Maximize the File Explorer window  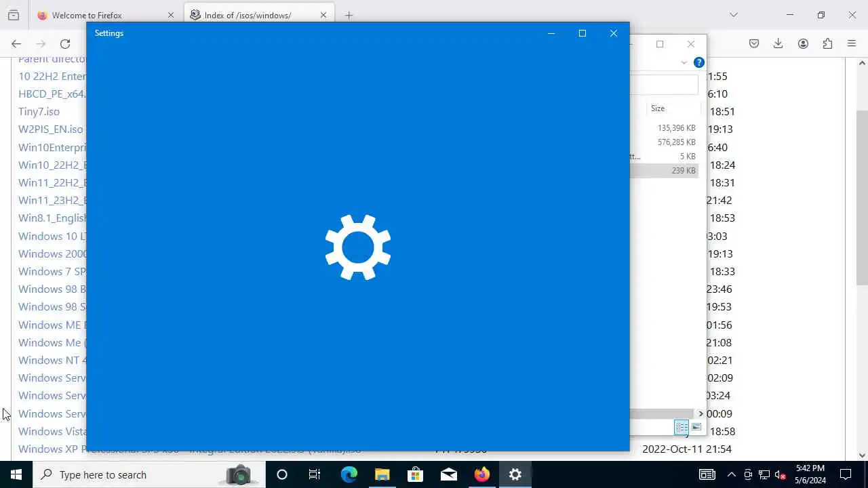660,44
